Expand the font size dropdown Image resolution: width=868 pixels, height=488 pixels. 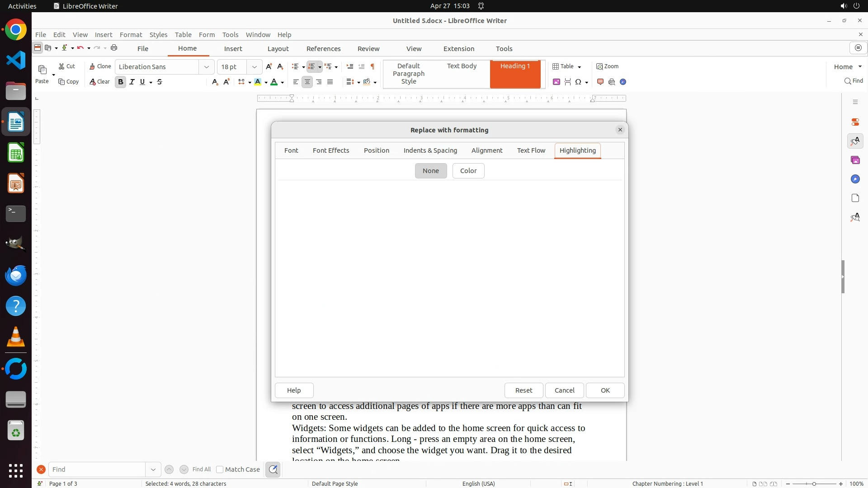point(255,67)
